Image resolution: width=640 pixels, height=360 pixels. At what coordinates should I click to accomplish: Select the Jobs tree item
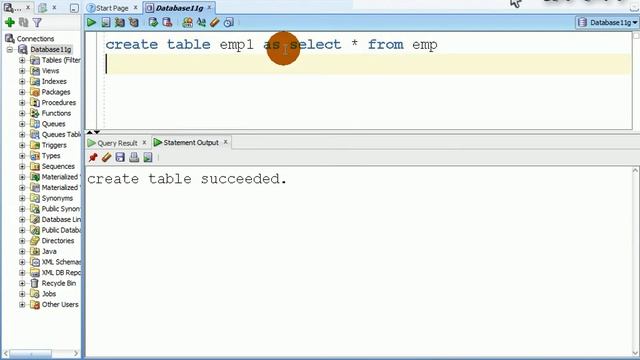coord(49,293)
